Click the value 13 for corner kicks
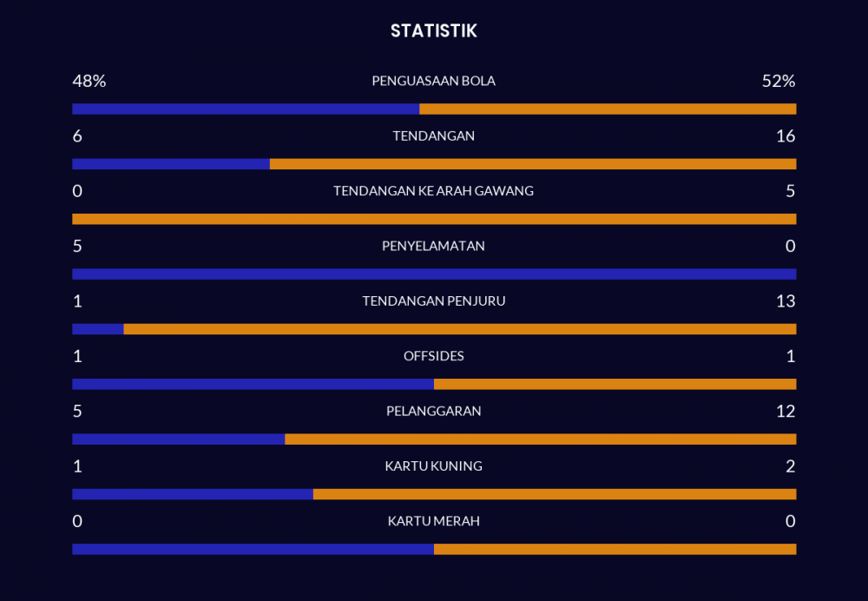 (x=786, y=301)
